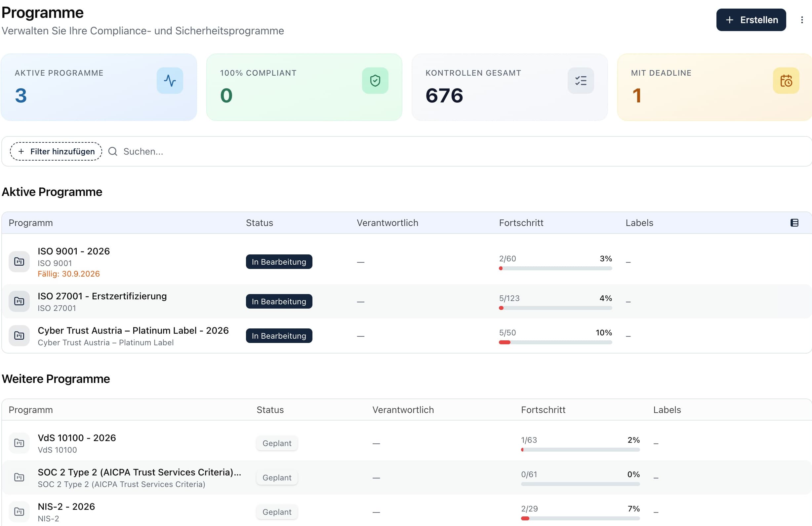Click the Cyber Trust Austria 5/50 progress bar
This screenshot has height=526, width=812.
555,342
